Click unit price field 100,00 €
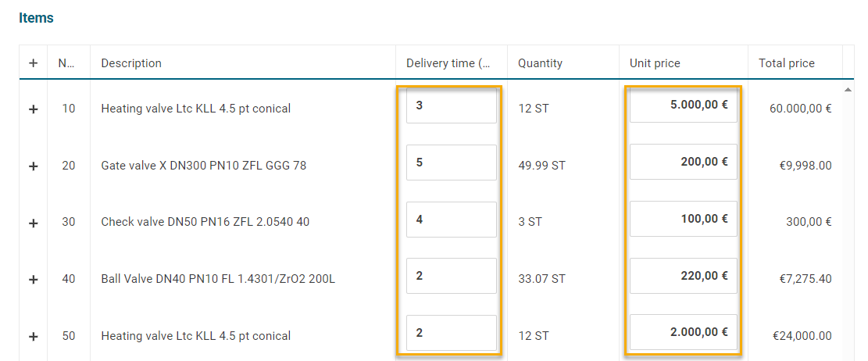 click(x=683, y=220)
